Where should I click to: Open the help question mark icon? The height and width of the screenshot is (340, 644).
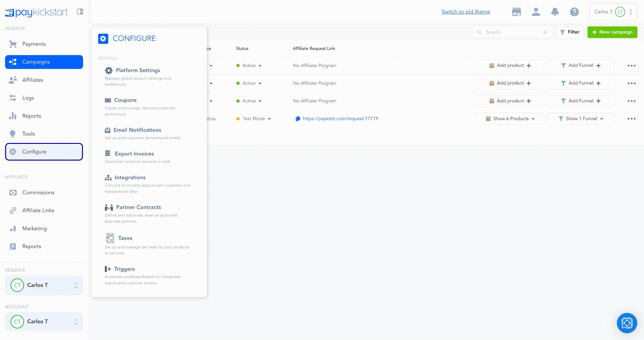tap(574, 12)
